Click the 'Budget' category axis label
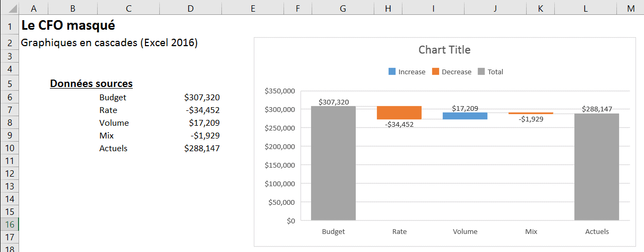Image resolution: width=644 pixels, height=252 pixels. pos(333,231)
